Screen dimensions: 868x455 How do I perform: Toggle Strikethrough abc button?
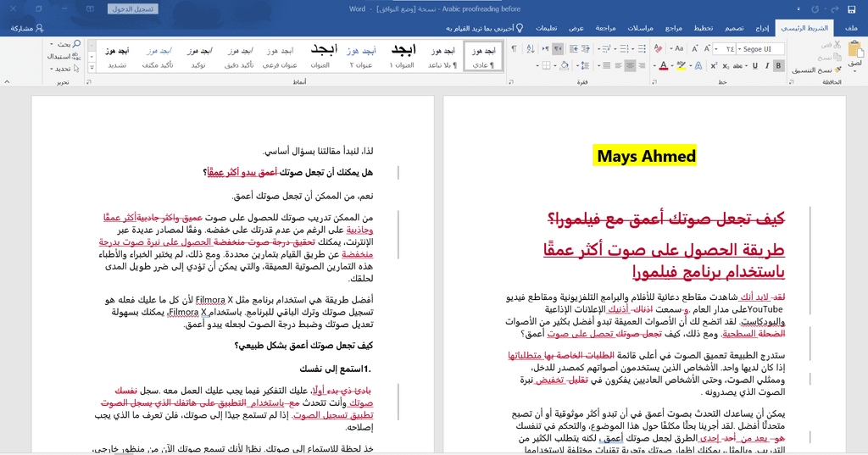737,66
